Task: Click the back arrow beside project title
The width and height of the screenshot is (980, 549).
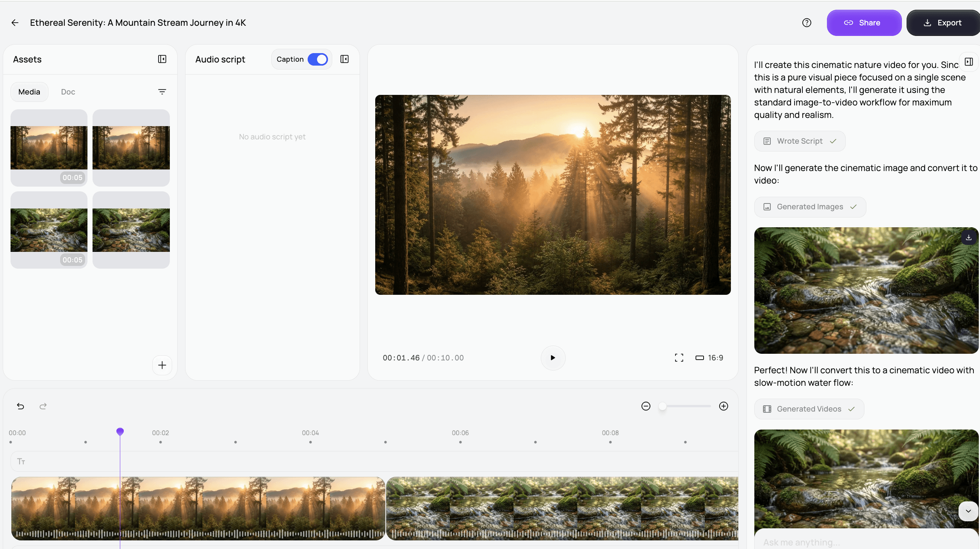Action: click(x=15, y=23)
